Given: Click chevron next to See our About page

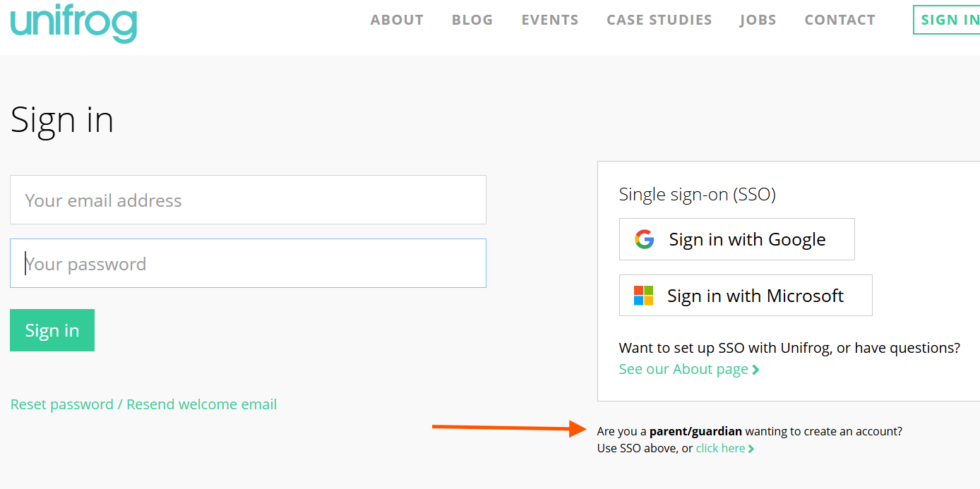Looking at the screenshot, I should coord(756,370).
